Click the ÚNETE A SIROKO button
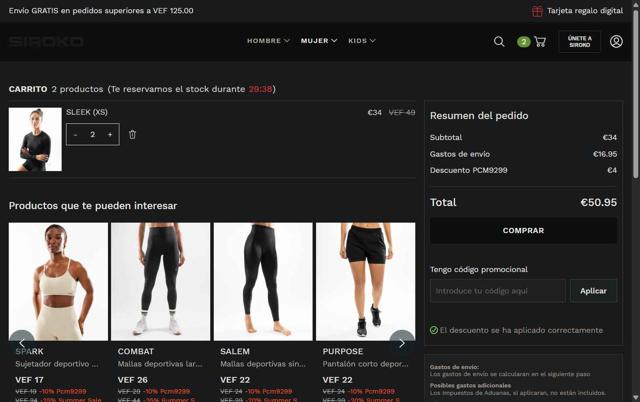 [x=580, y=41]
